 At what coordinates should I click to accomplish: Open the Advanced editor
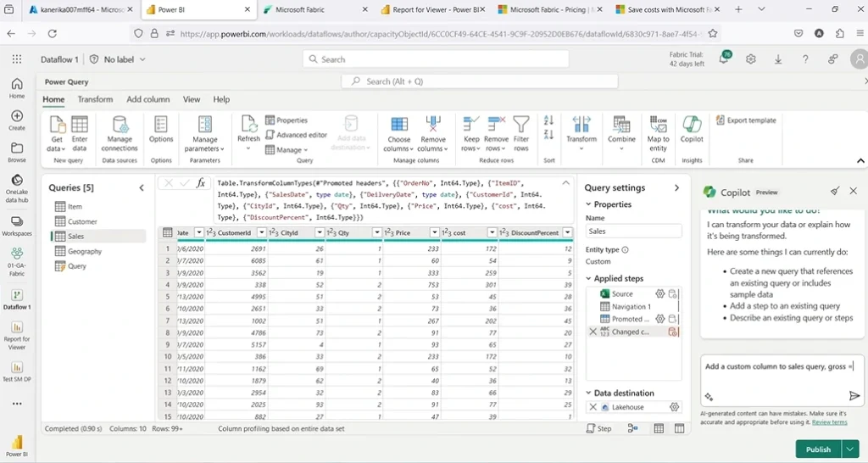(x=296, y=135)
